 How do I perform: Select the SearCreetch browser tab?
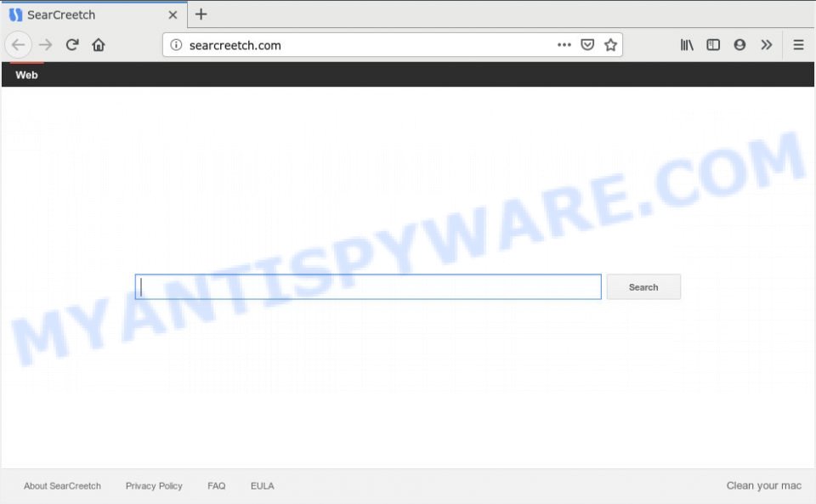pyautogui.click(x=94, y=15)
